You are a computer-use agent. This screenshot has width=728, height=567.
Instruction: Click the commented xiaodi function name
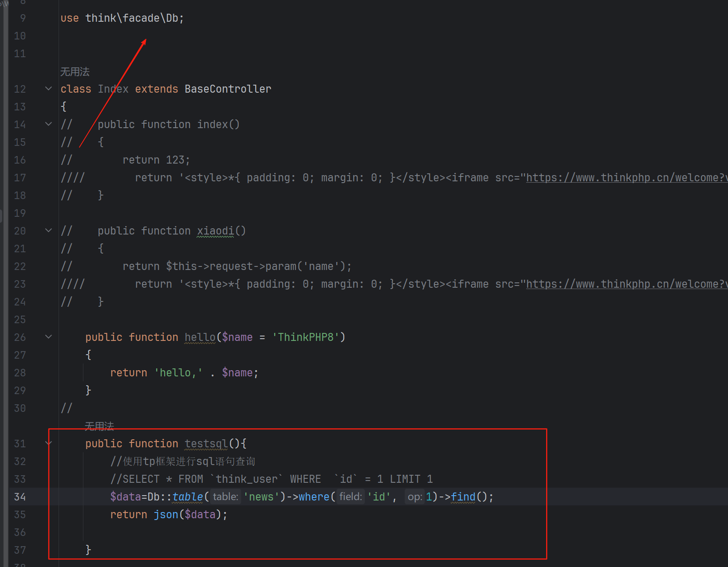click(216, 231)
